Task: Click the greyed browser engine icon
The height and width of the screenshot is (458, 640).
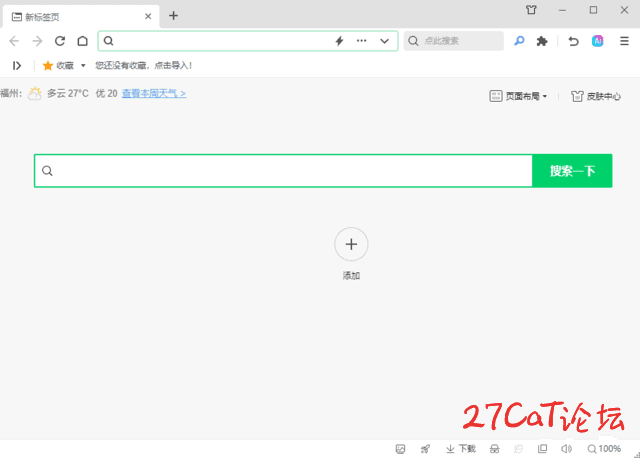Action: point(518,449)
